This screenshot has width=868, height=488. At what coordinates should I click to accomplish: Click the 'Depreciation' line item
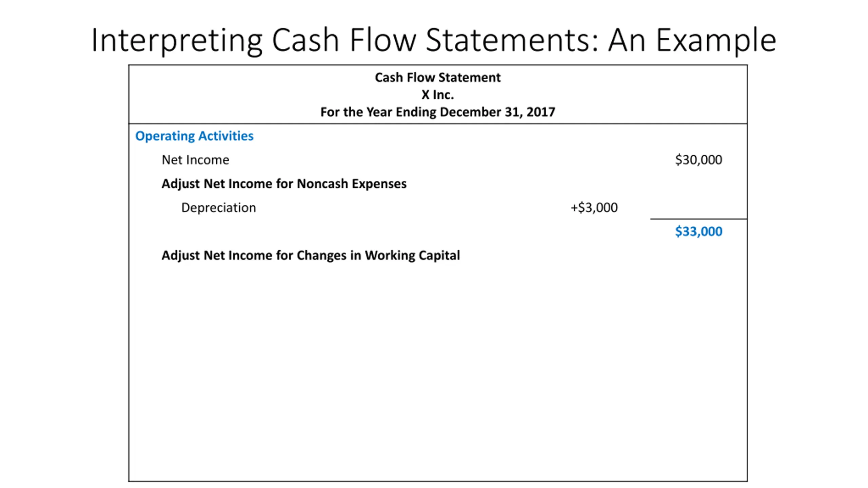coord(219,207)
